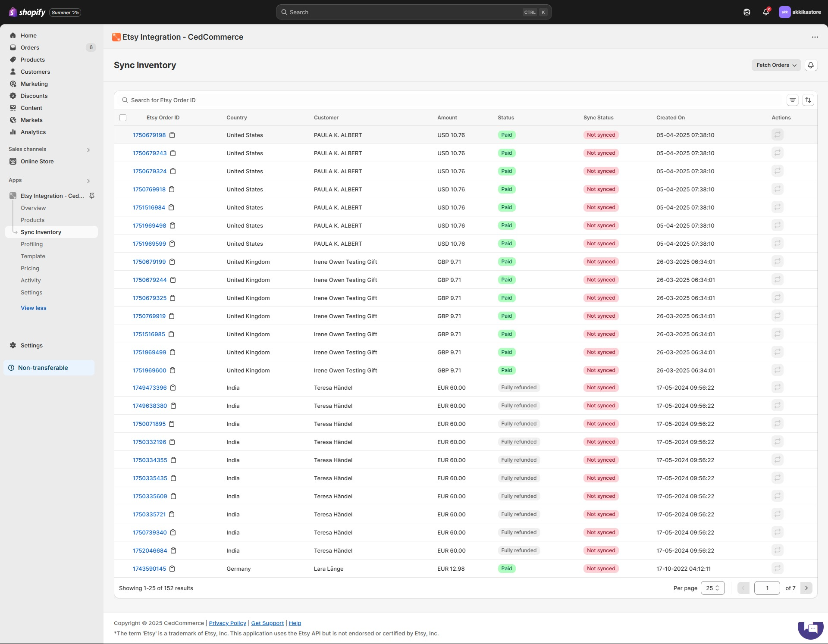Open the Pricing app section
Viewport: 828px width, 644px height.
pos(30,268)
